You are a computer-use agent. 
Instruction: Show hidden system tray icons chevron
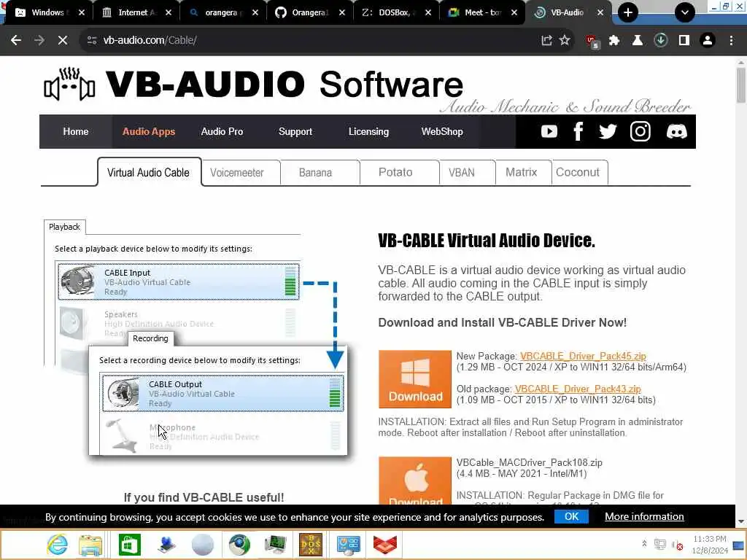coord(644,543)
